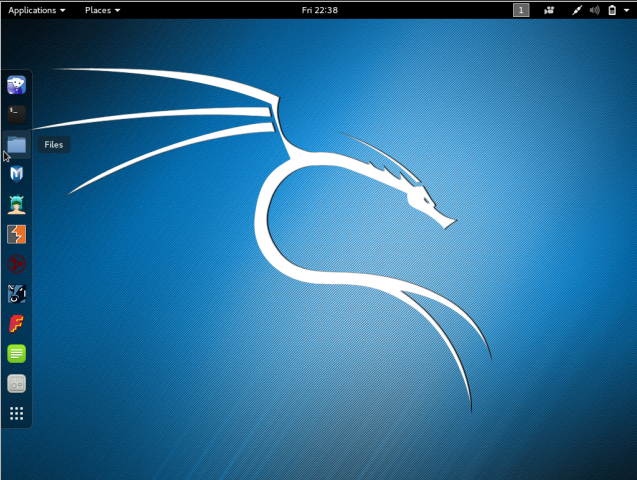Open the gray Tweak Tool icon in dock
Image resolution: width=637 pixels, height=480 pixels.
coord(16,384)
